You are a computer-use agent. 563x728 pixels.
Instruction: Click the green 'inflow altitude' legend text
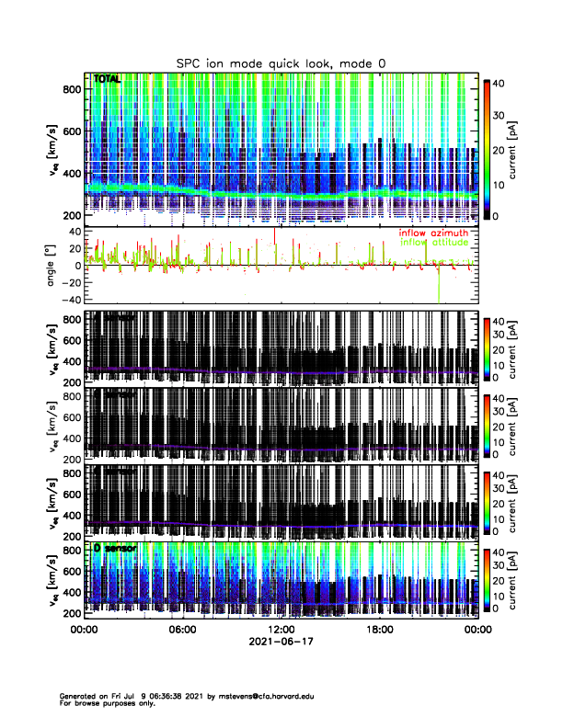coord(433,243)
